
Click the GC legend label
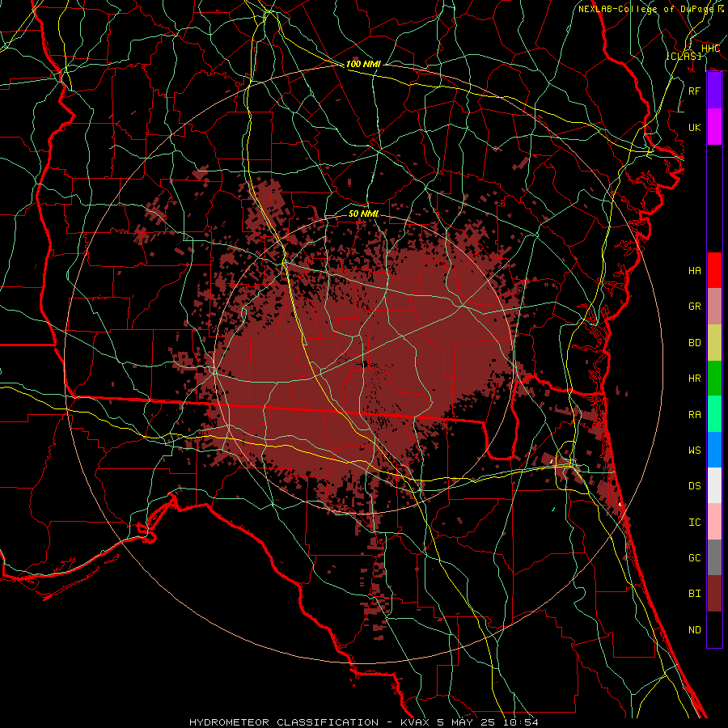coord(695,558)
